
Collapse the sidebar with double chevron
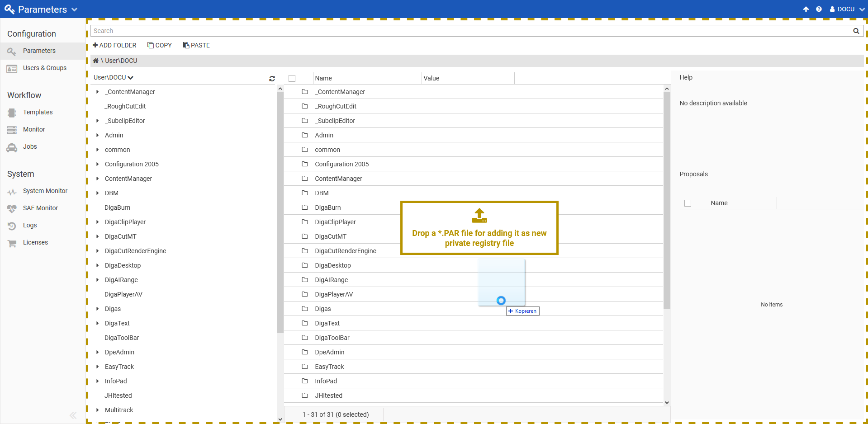[73, 415]
